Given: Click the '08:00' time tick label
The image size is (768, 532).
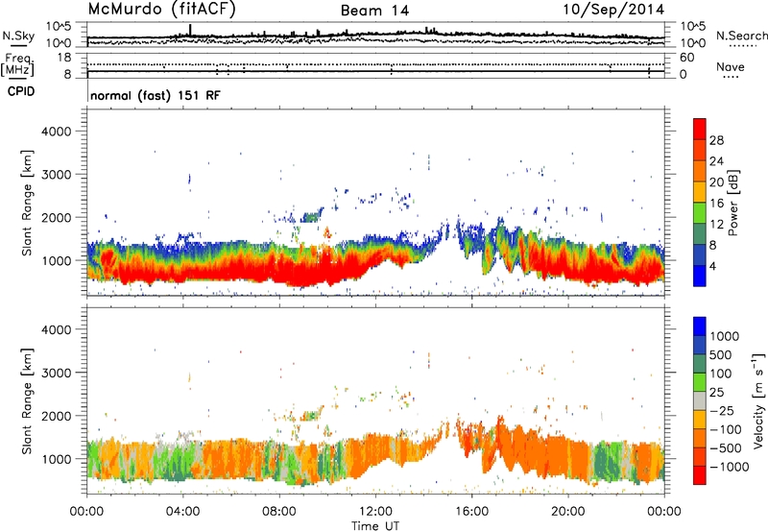Looking at the screenshot, I should pyautogui.click(x=278, y=512).
